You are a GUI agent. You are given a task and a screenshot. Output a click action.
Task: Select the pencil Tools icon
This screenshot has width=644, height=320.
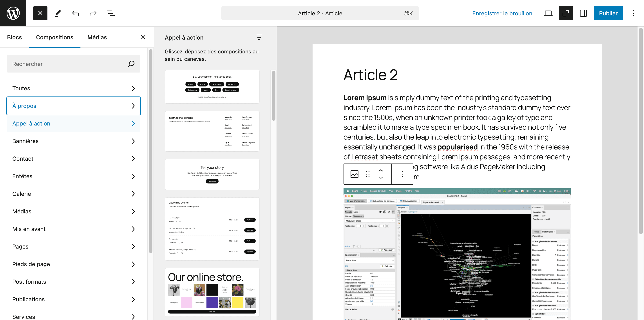58,13
